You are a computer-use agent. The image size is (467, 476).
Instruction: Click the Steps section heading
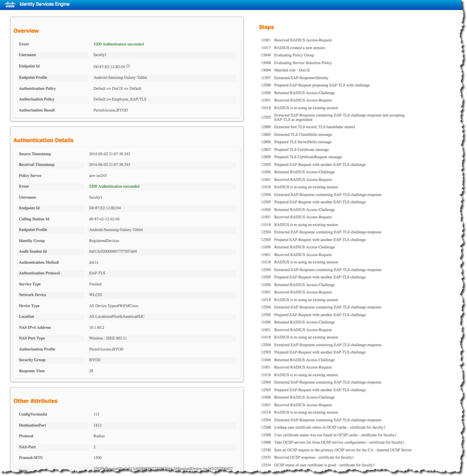tap(266, 27)
